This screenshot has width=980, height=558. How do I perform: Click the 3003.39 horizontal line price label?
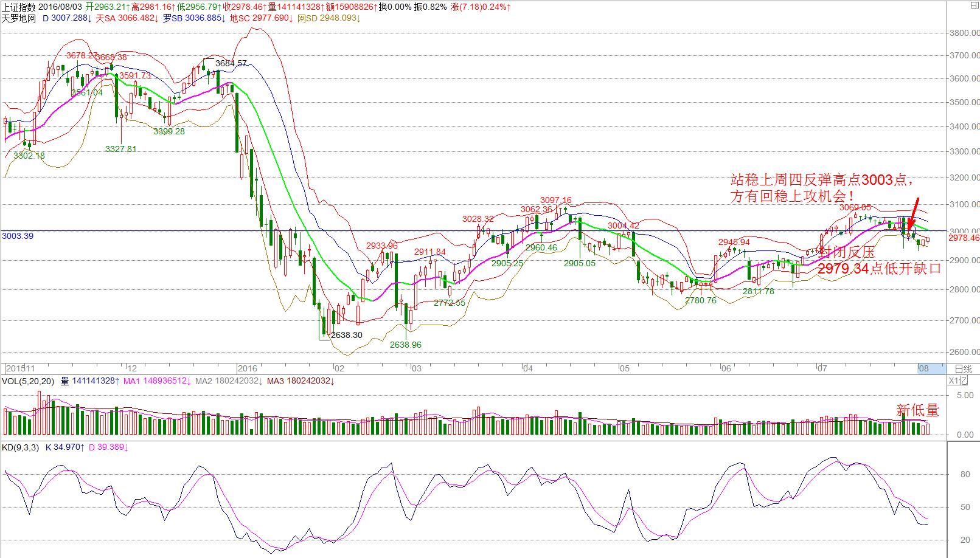(18, 236)
